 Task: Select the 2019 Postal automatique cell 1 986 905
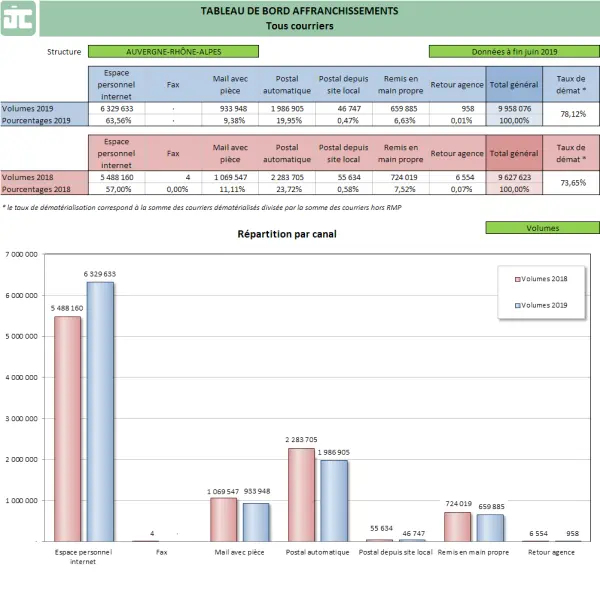287,109
